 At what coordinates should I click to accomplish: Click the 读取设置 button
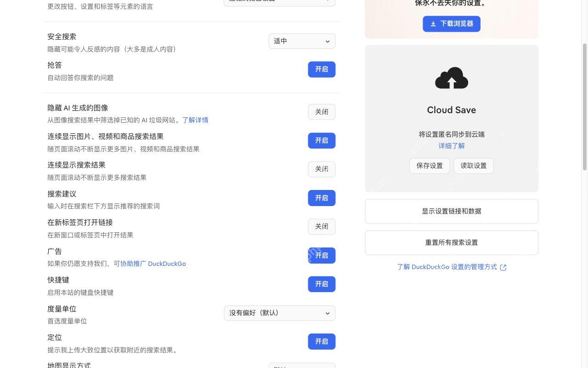click(x=474, y=166)
